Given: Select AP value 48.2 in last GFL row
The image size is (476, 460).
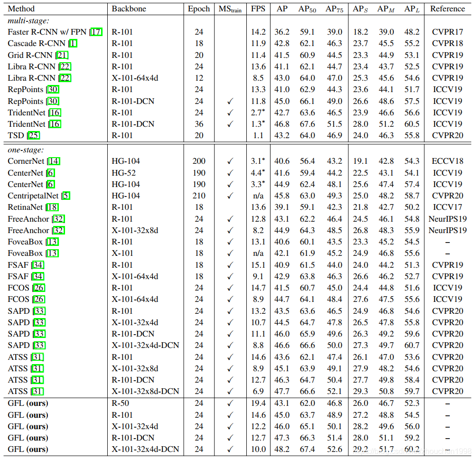Looking at the screenshot, I should (282, 449).
